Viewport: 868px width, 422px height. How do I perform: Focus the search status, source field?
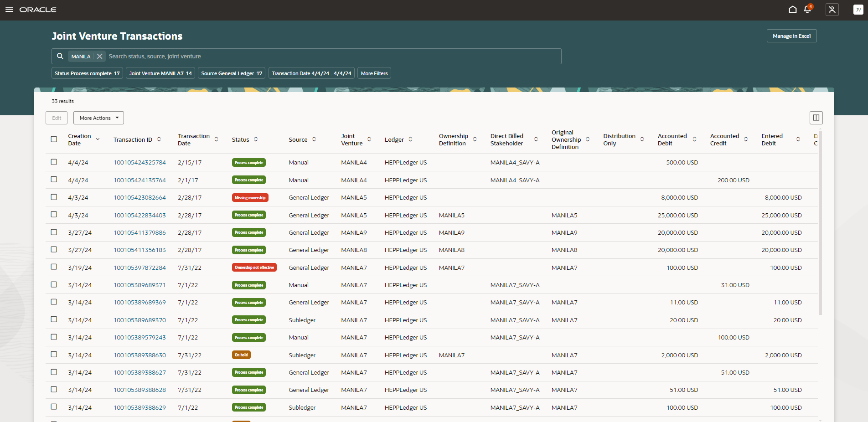point(333,56)
